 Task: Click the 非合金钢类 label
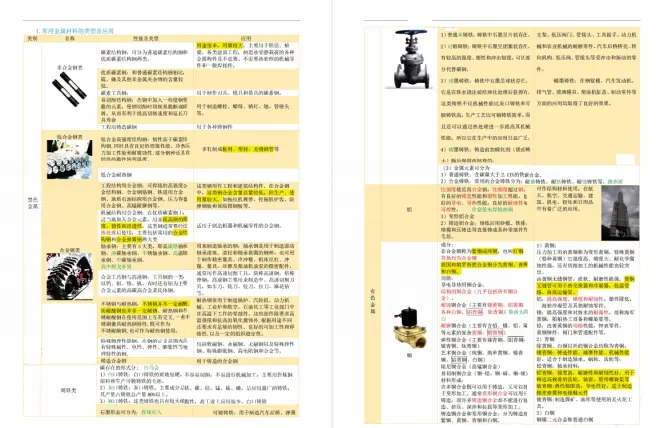click(x=70, y=66)
